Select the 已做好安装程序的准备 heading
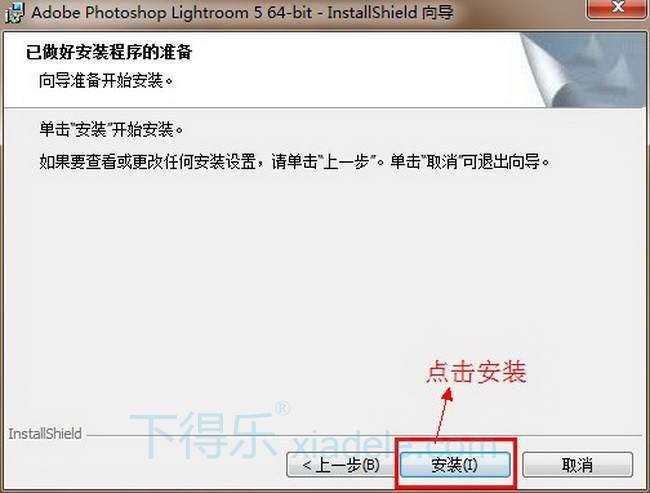650x493 pixels. 109,52
